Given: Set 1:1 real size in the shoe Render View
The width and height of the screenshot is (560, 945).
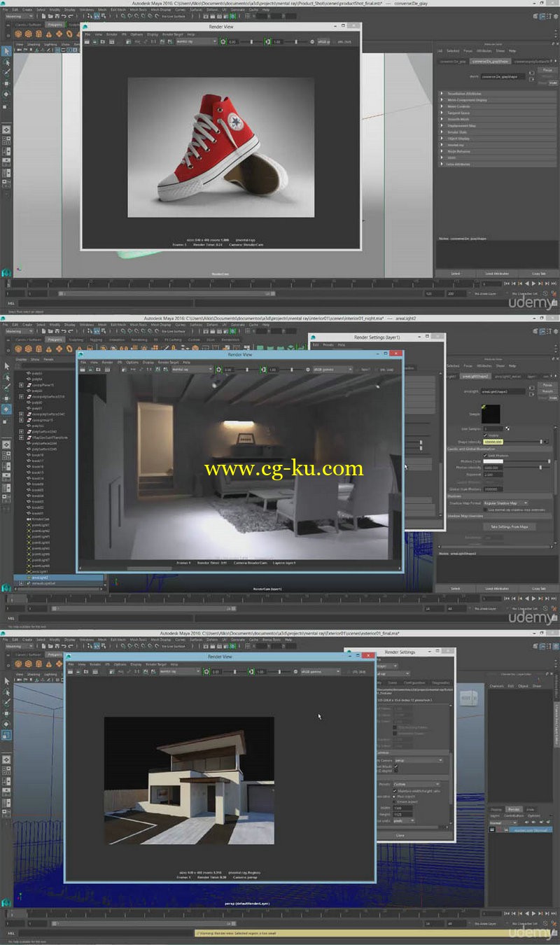Looking at the screenshot, I should pos(153,41).
